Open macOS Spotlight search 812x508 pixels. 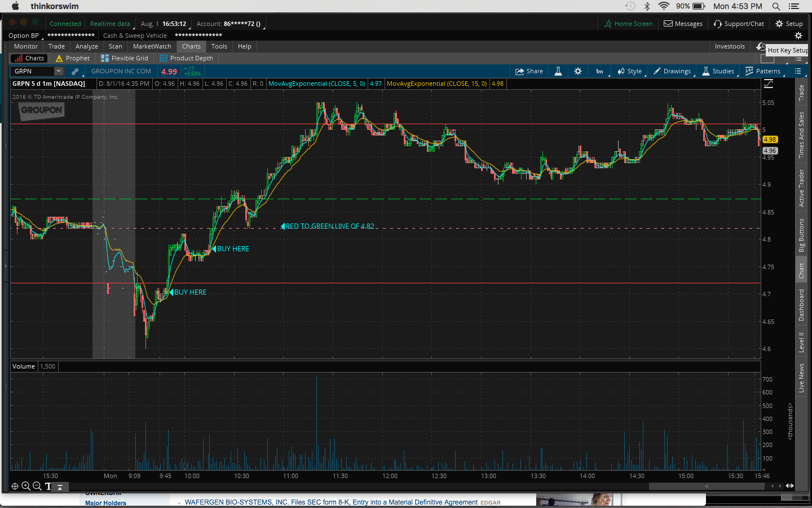[776, 6]
